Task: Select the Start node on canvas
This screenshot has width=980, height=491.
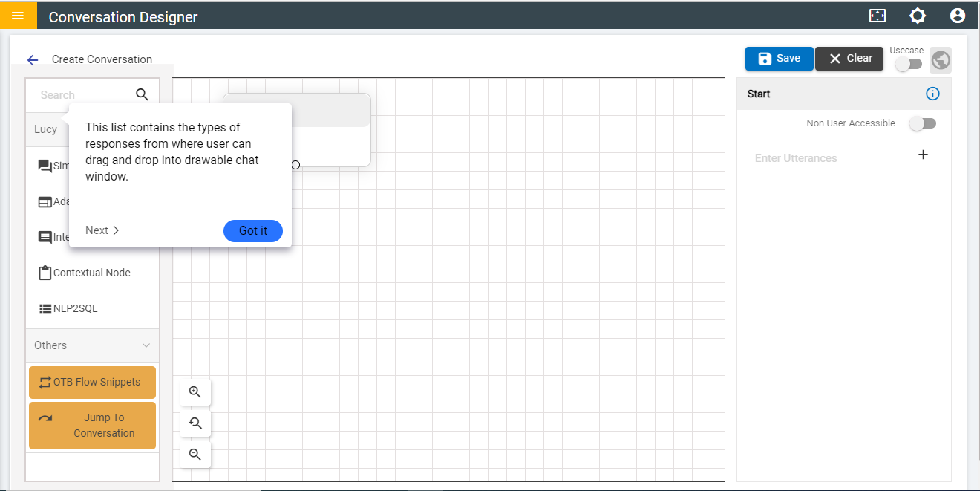Action: pos(330,130)
